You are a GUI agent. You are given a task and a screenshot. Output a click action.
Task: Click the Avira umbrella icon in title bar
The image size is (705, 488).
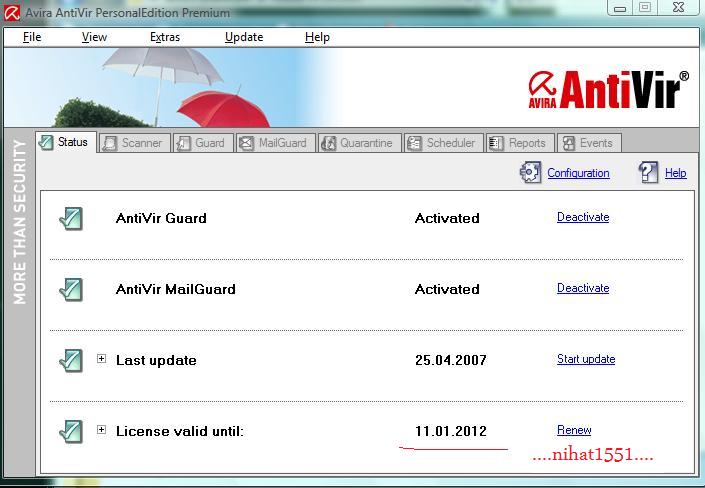[x=12, y=13]
